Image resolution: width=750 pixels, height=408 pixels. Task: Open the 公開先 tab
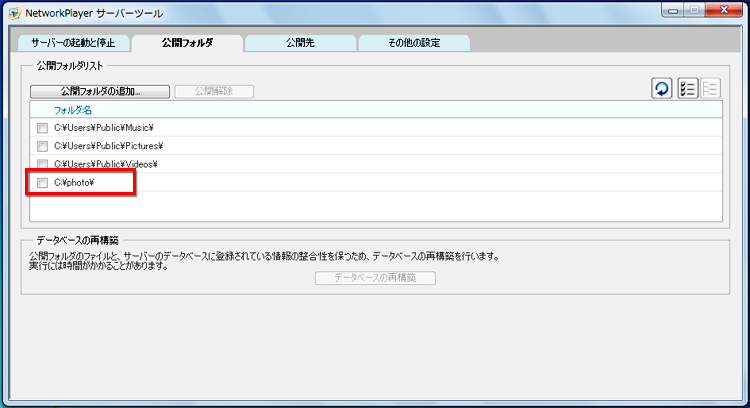coord(300,43)
